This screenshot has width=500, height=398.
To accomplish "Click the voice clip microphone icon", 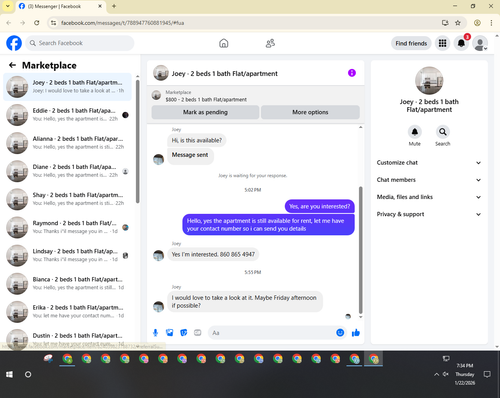I will pos(155,333).
